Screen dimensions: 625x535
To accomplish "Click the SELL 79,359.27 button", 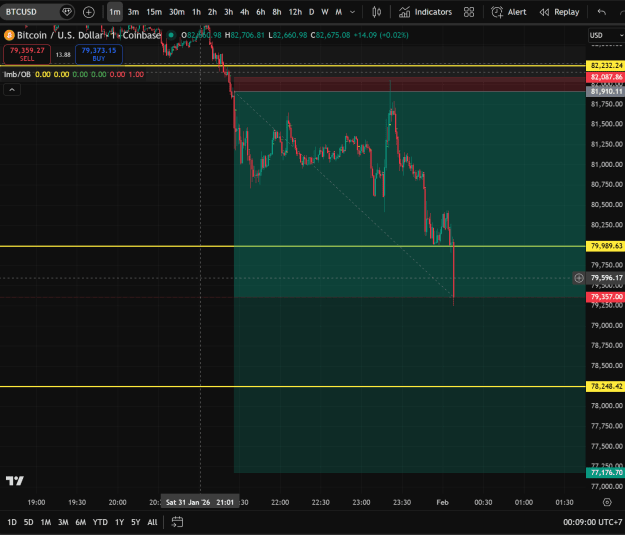I will (27, 54).
